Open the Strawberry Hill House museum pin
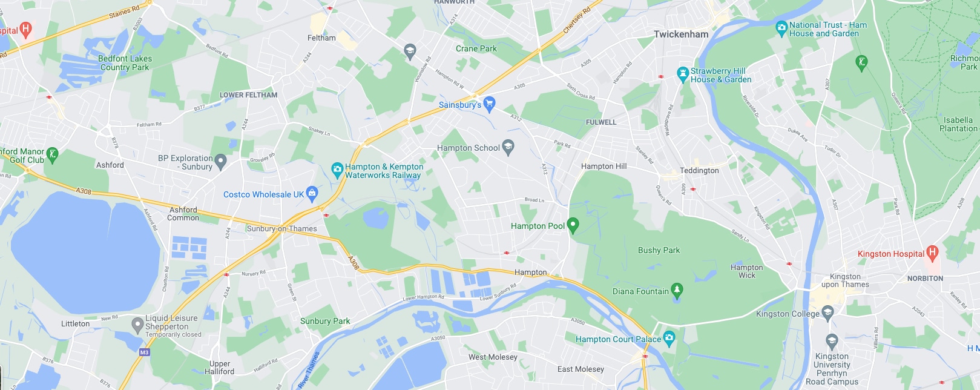The width and height of the screenshot is (980, 390). point(683,74)
